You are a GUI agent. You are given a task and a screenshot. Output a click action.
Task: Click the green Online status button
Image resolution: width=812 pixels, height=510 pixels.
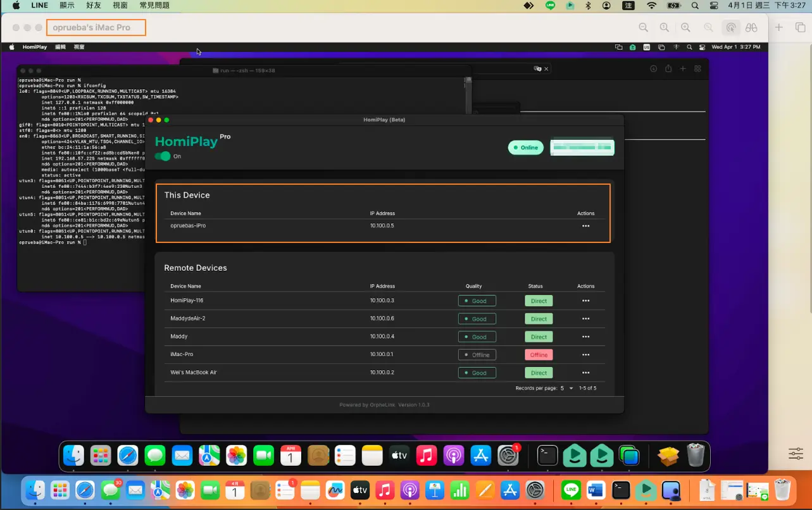525,147
